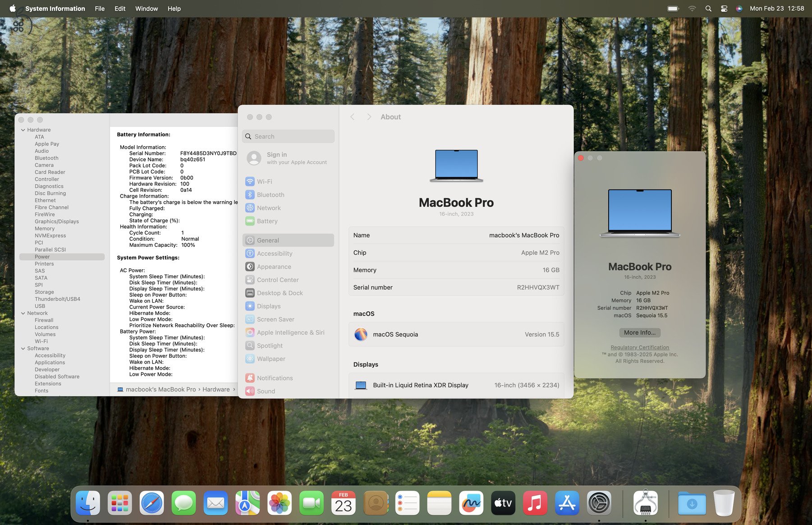Screen dimensions: 812x525
Task: Click the System Settings search field
Action: (x=288, y=136)
